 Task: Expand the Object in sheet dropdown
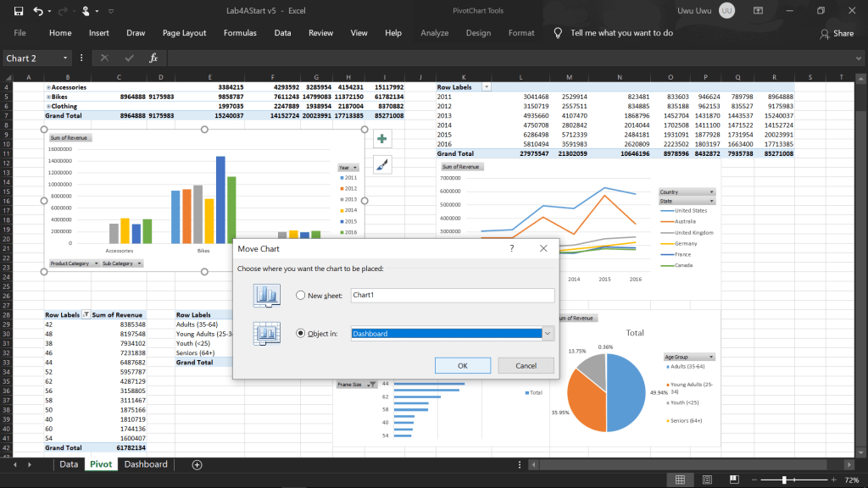coord(548,334)
